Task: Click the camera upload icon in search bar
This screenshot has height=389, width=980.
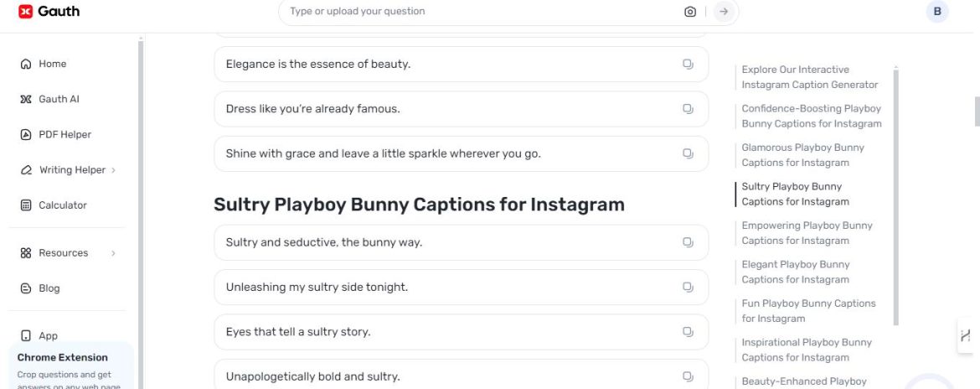Action: pyautogui.click(x=690, y=12)
